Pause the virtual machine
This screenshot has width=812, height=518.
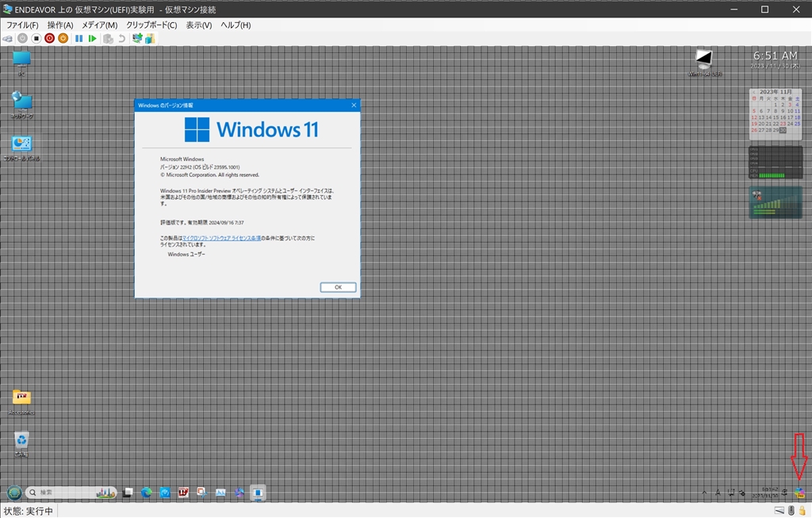[79, 38]
